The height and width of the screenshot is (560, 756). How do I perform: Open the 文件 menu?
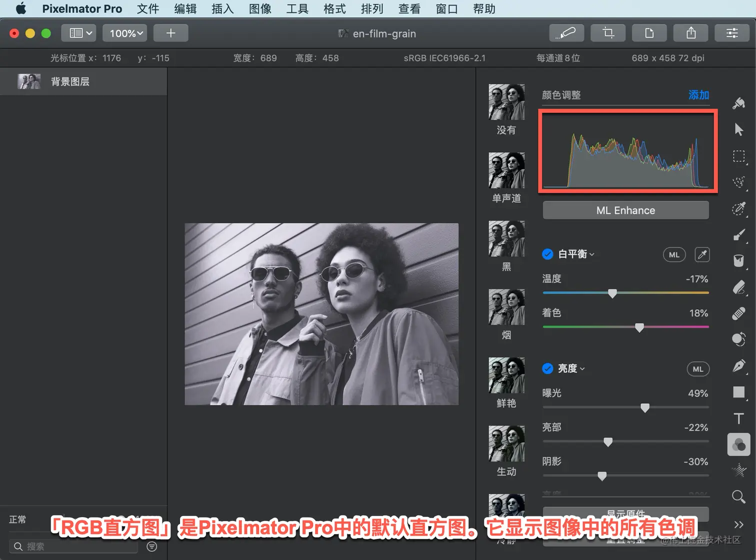(x=148, y=9)
